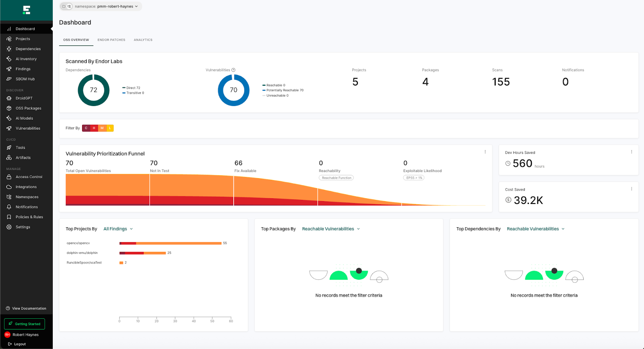Image resolution: width=644 pixels, height=349 pixels.
Task: Click the Settings gear icon
Action: 9,227
